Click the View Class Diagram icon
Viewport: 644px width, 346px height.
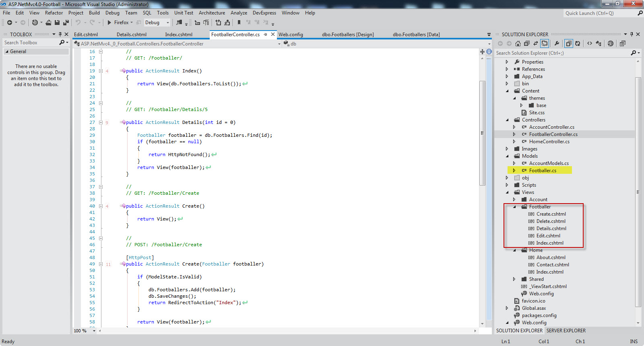point(599,43)
